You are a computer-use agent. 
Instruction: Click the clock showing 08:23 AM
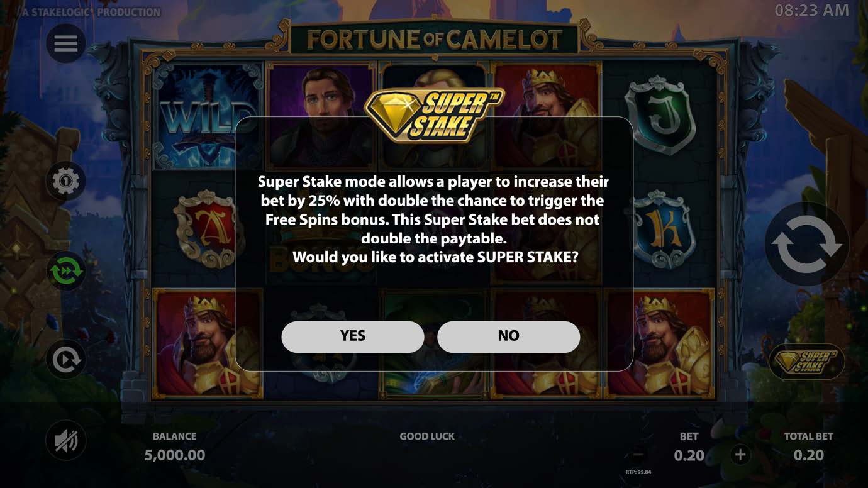(812, 10)
